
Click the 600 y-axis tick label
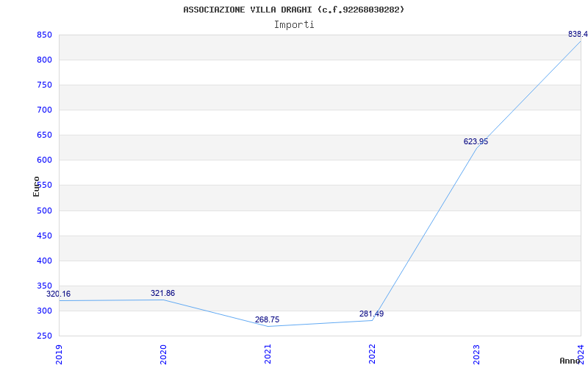(44, 160)
